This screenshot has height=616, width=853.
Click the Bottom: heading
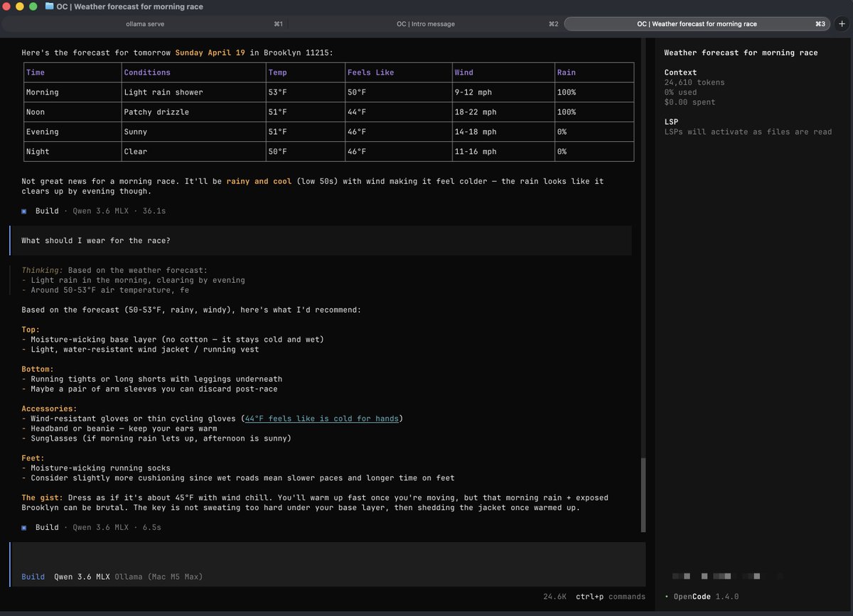(x=38, y=369)
